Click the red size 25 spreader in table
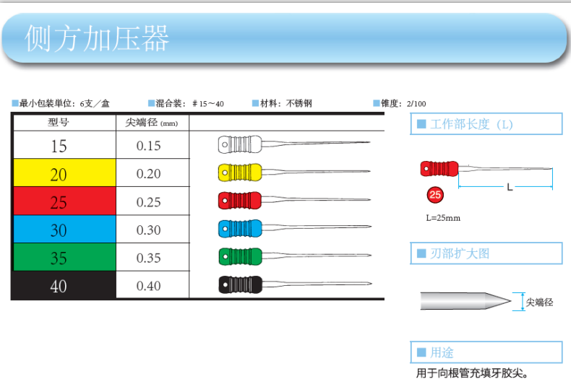The height and width of the screenshot is (392, 571). [294, 201]
